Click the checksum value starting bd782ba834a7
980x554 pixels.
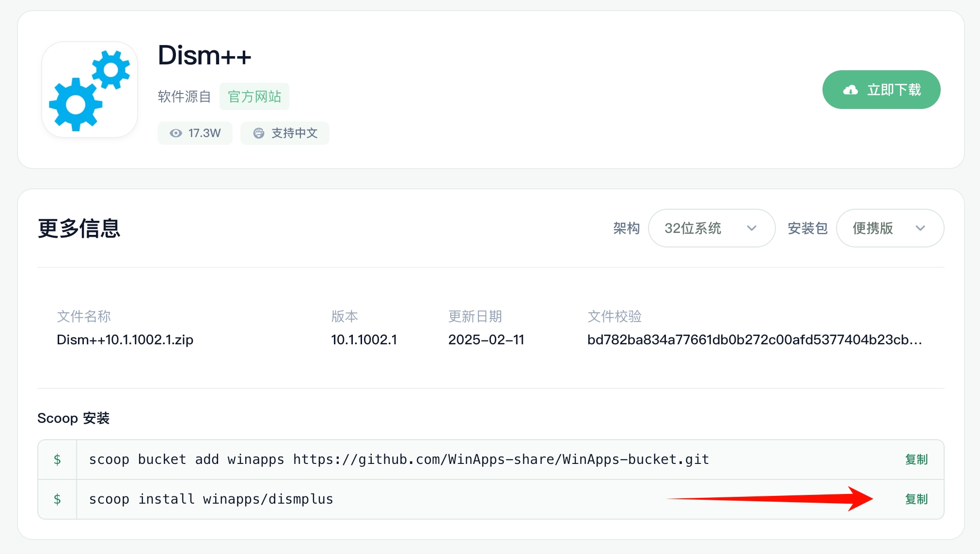coord(755,339)
